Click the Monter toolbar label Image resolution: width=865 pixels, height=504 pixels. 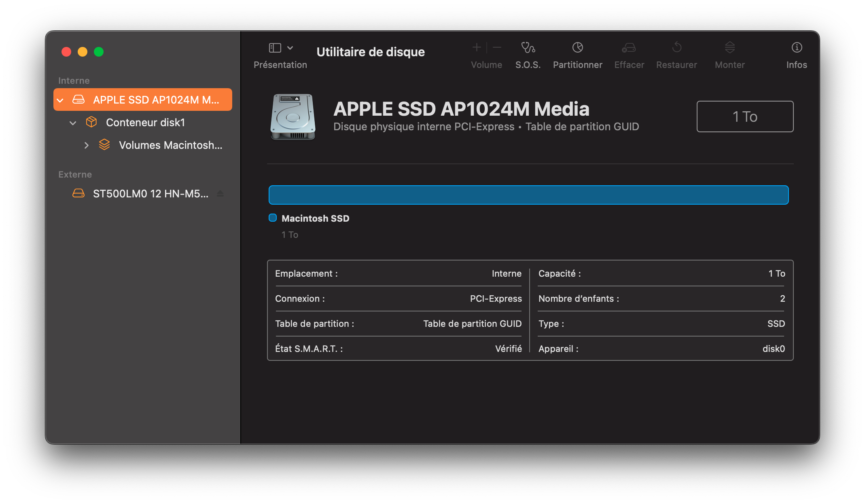[730, 65]
